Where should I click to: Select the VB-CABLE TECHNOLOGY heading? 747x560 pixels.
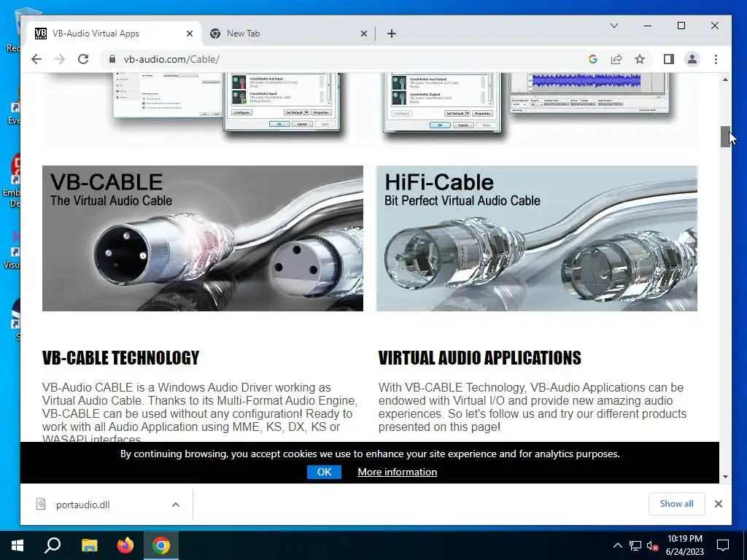click(x=120, y=357)
